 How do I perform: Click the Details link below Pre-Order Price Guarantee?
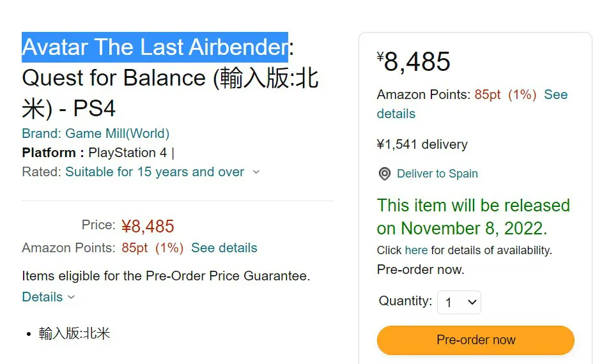coord(42,297)
